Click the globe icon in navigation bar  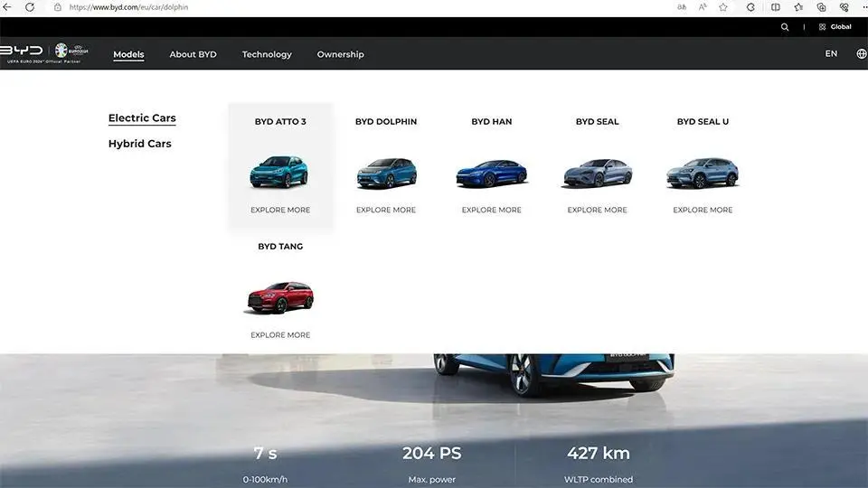[x=862, y=53]
